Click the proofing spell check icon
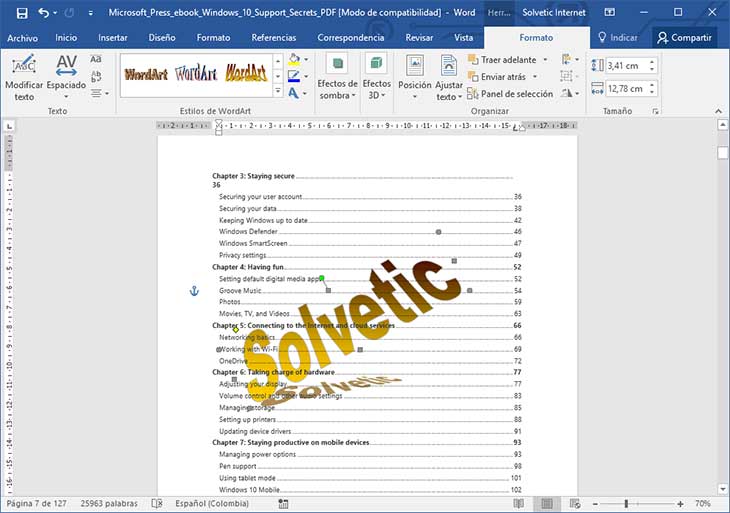The width and height of the screenshot is (730, 513). 157,504
